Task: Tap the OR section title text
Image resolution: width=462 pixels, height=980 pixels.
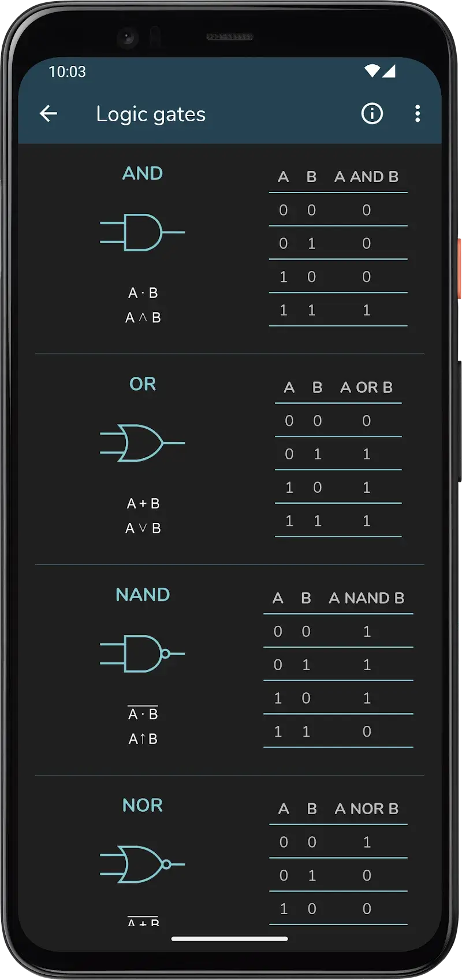Action: click(x=143, y=383)
